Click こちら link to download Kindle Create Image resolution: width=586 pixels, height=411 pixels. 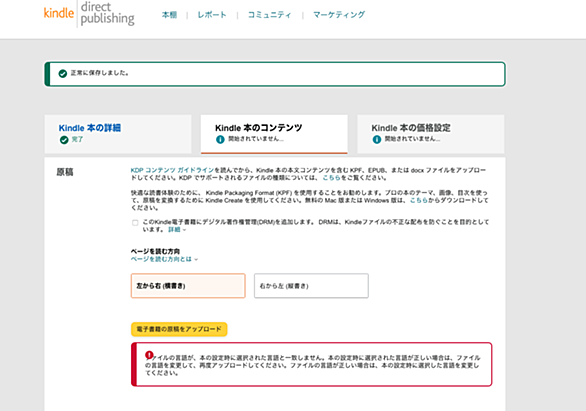point(419,200)
